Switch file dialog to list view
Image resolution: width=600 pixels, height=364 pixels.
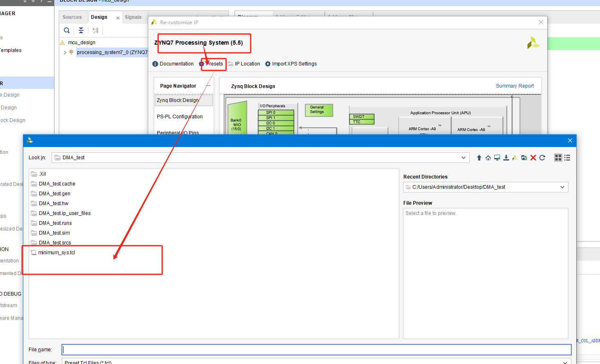(x=567, y=158)
